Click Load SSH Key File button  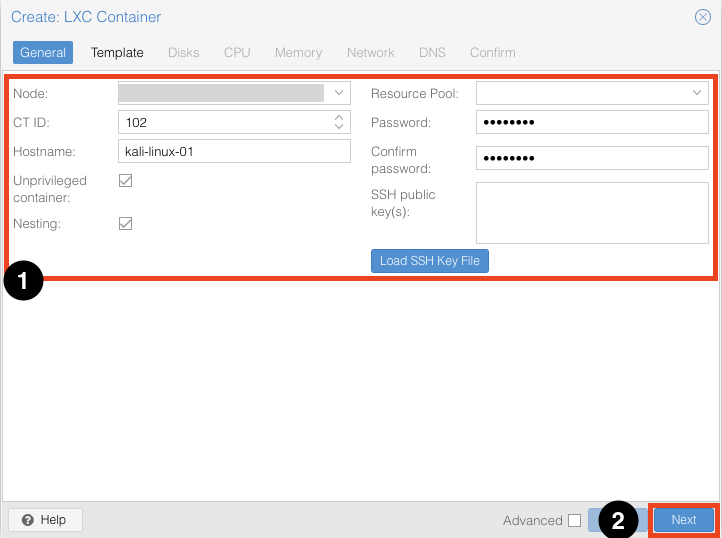pyautogui.click(x=430, y=261)
